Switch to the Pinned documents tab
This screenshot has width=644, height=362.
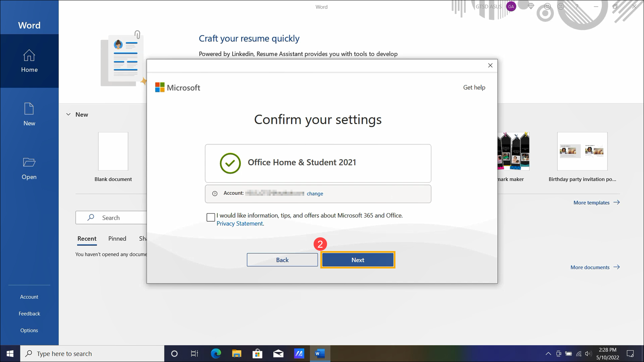coord(117,239)
